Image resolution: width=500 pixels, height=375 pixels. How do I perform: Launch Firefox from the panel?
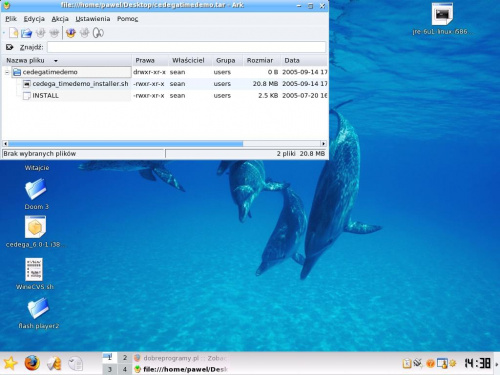coord(32,363)
